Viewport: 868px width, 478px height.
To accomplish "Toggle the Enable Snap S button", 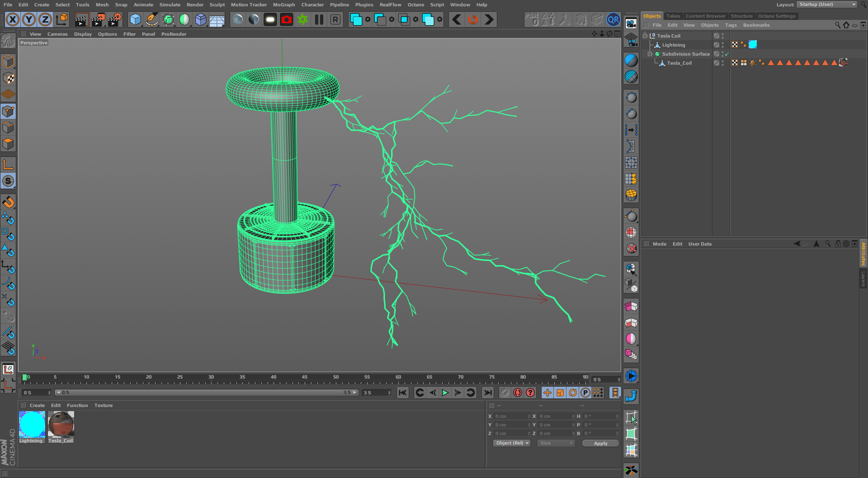I will coord(8,181).
